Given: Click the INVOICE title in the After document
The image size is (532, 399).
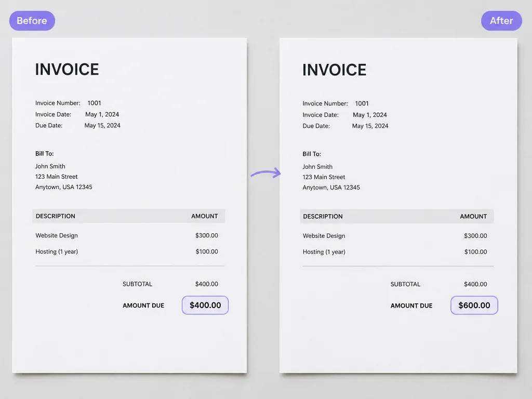Looking at the screenshot, I should [334, 70].
